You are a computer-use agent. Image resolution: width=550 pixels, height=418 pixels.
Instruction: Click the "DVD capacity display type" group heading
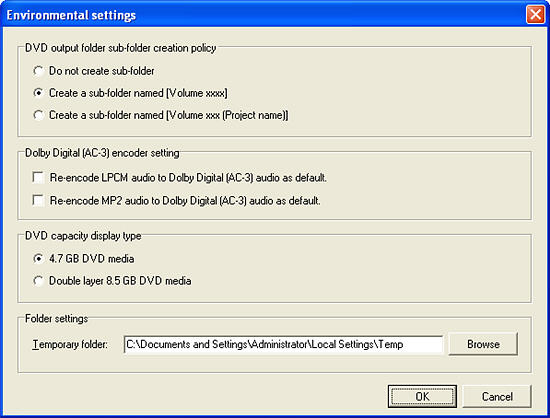tap(83, 236)
